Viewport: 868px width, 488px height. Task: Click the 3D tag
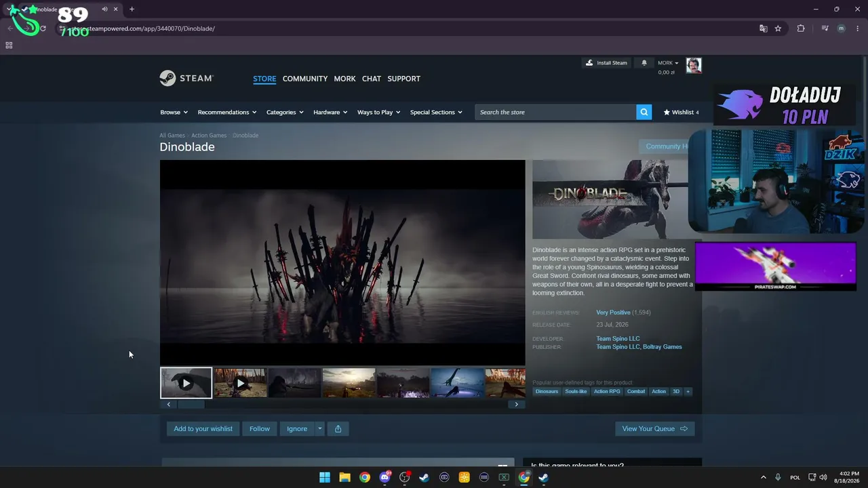tap(676, 391)
